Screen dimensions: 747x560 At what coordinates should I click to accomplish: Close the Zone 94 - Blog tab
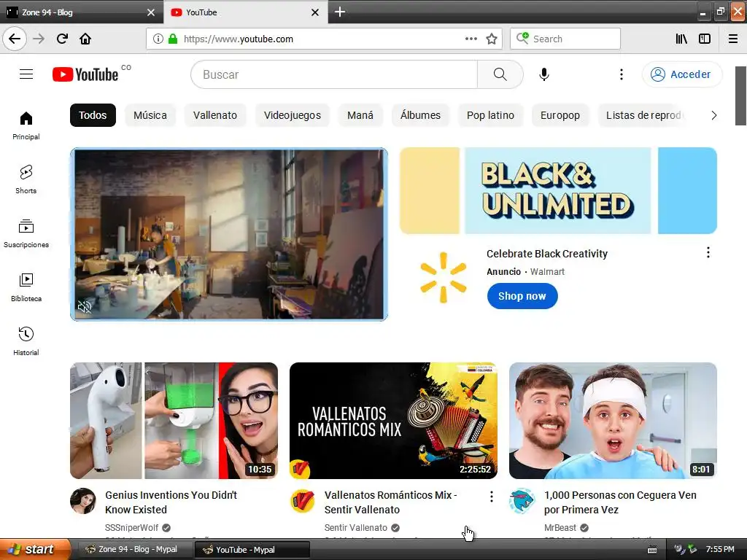(x=151, y=12)
